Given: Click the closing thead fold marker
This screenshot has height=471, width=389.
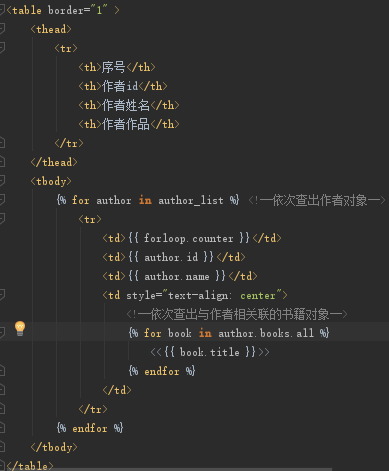Looking at the screenshot, I should point(2,162).
